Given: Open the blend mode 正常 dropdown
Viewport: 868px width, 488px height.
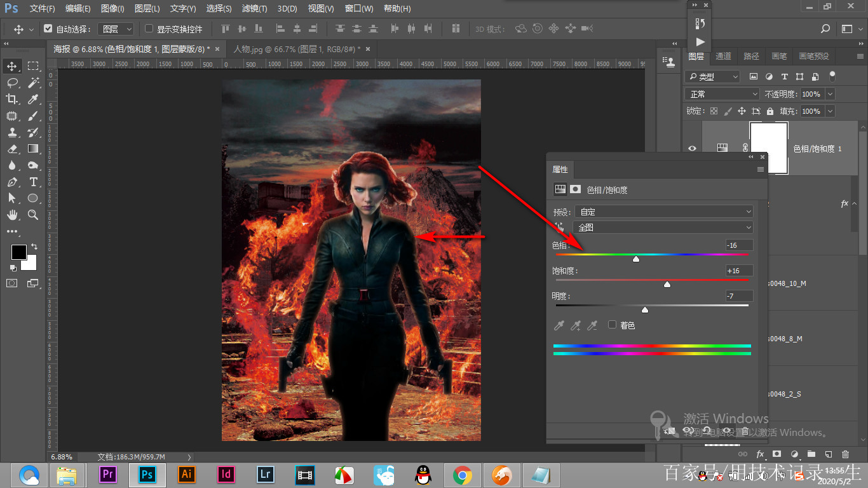Looking at the screenshot, I should click(x=722, y=94).
